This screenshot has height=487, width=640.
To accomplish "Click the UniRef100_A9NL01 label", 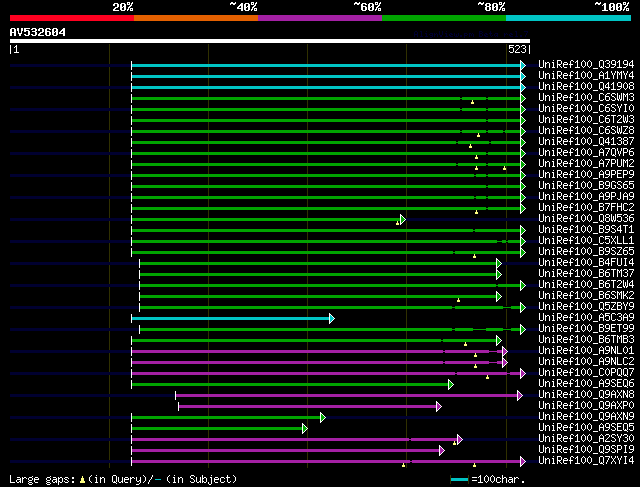I will pyautogui.click(x=586, y=351).
